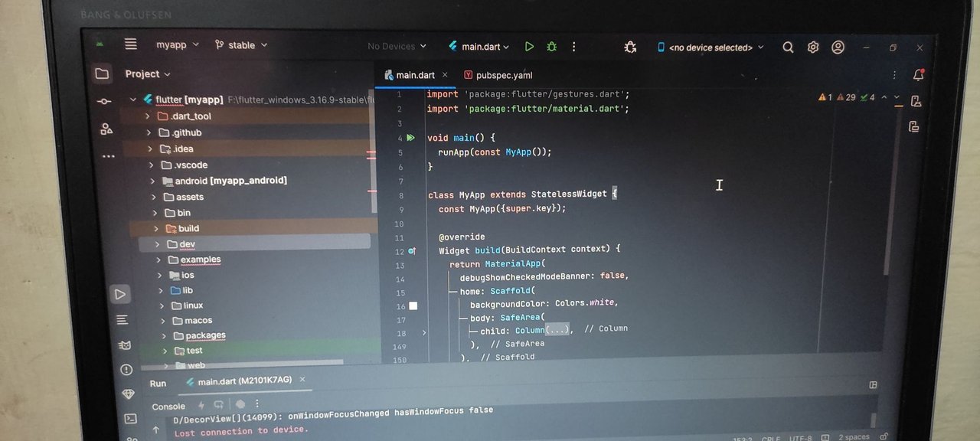The width and height of the screenshot is (980, 441).
Task: Click the folded (...) placeholder after Column
Action: [557, 330]
